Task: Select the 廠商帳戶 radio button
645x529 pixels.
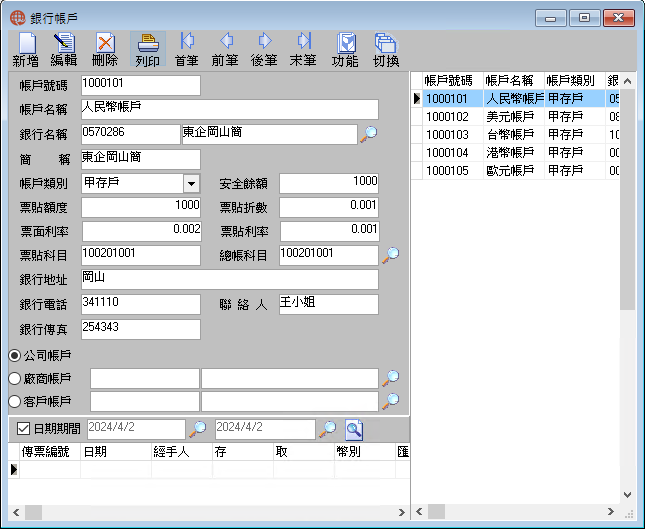Action: (x=15, y=378)
